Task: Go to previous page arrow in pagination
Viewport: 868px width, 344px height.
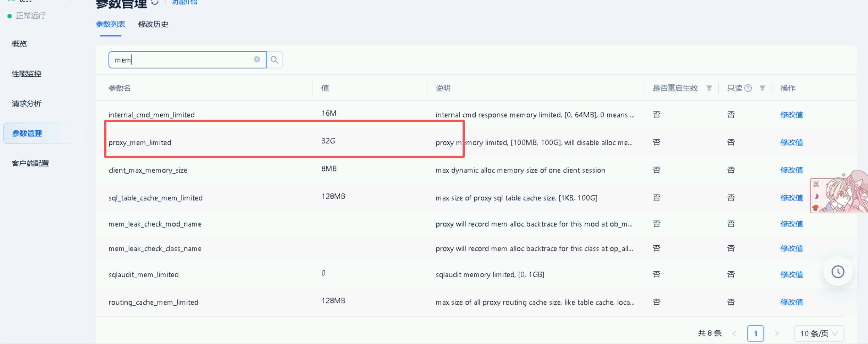Action: 734,333
